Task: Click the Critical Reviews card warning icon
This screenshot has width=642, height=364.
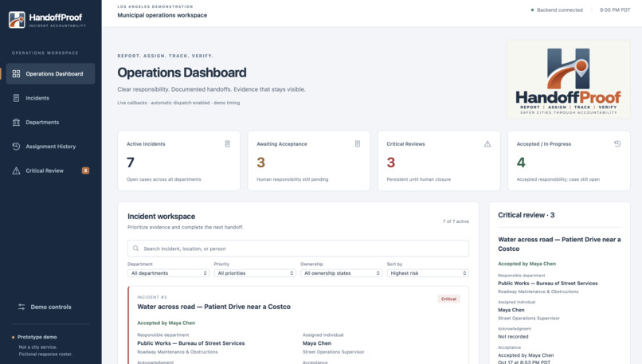Action: (x=487, y=143)
